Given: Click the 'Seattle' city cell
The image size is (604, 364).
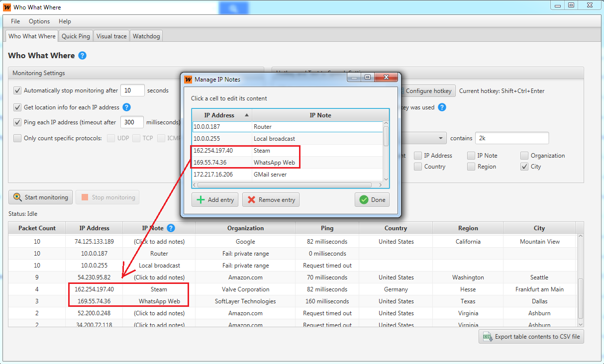Looking at the screenshot, I should pyautogui.click(x=540, y=277).
